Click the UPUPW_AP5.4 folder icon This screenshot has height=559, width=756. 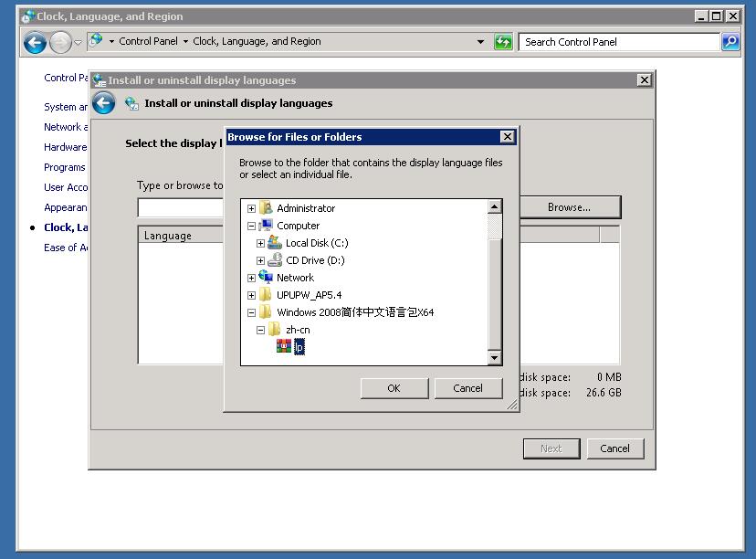coord(266,295)
